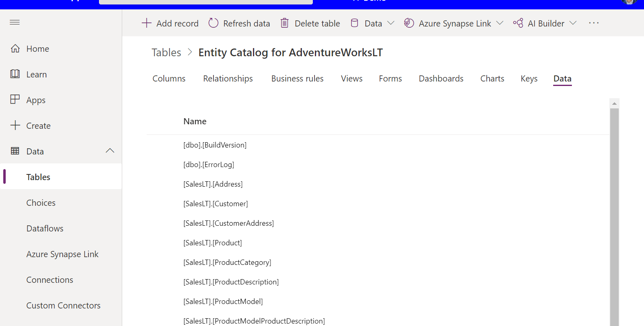The height and width of the screenshot is (326, 644).
Task: Open the more commands ellipsis
Action: [593, 23]
